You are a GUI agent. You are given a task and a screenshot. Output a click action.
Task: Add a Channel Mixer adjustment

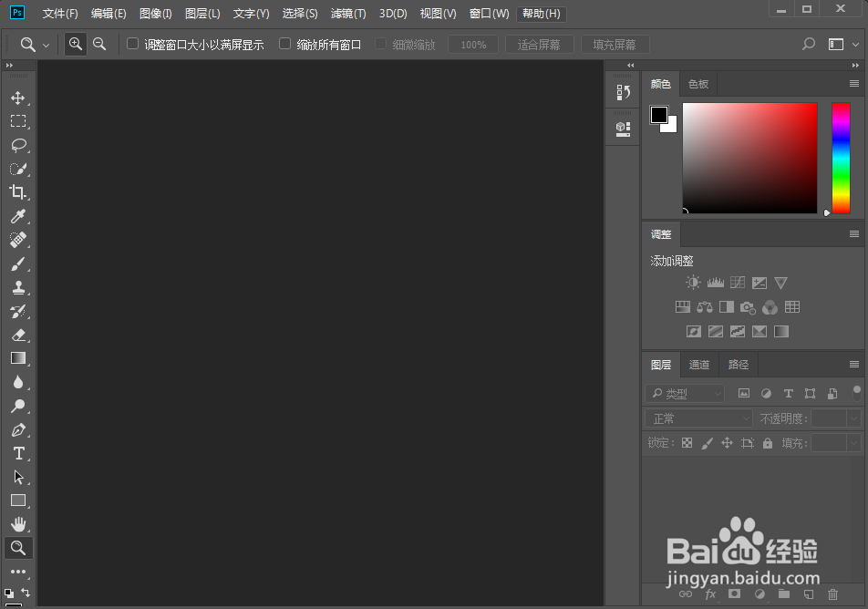770,307
